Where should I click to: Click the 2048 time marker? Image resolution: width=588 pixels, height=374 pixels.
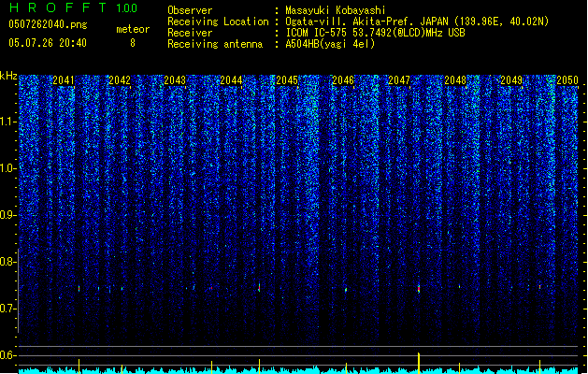tap(455, 80)
